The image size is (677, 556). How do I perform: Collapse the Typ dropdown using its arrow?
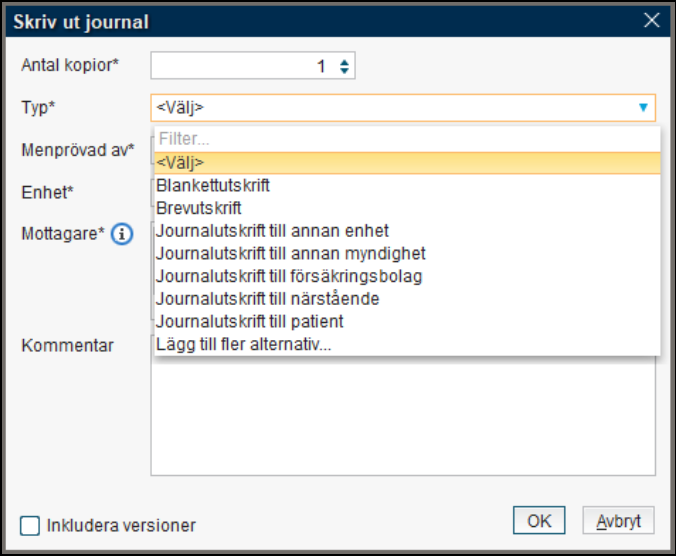[642, 107]
